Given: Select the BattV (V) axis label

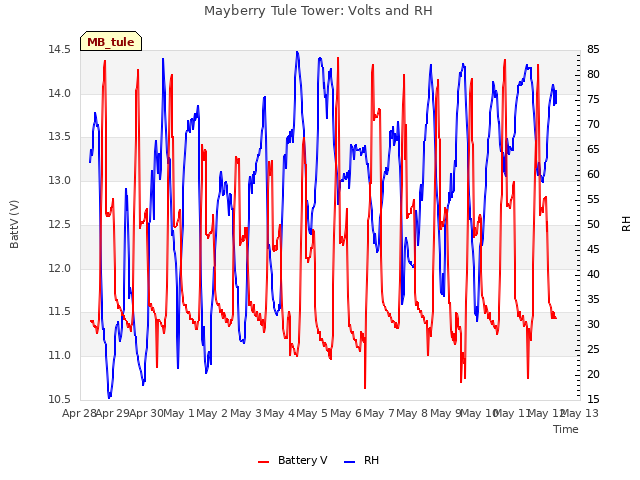Looking at the screenshot, I should click(14, 224).
